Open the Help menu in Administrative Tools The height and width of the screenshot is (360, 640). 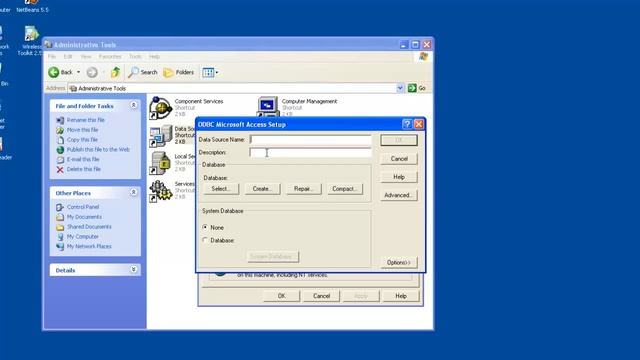154,56
